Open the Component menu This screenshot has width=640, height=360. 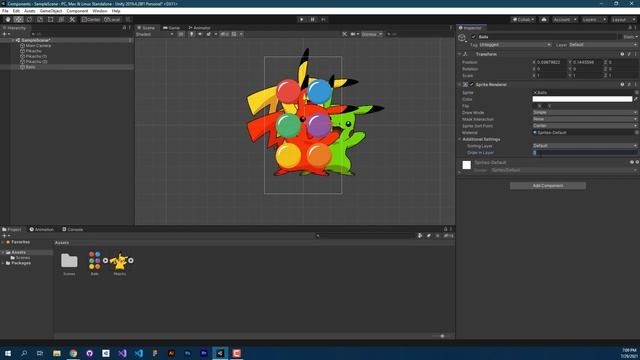[77, 11]
